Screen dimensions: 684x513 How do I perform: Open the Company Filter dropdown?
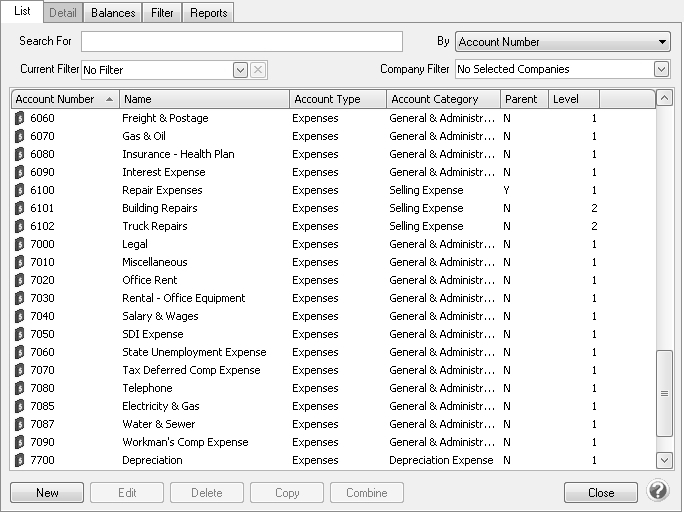pos(661,69)
